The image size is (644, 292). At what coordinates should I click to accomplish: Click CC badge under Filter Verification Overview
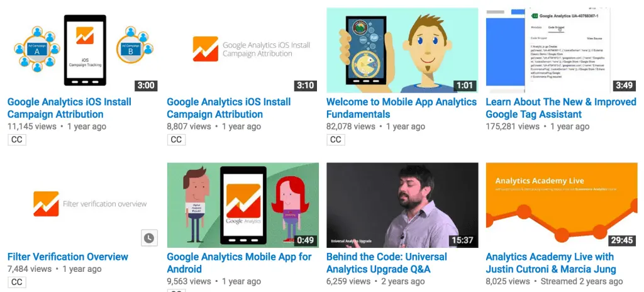tap(17, 282)
